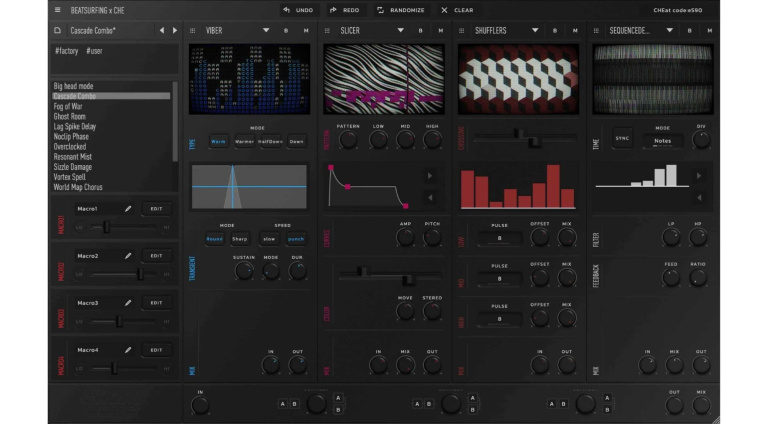Click Edit button for Macro4
Screen dimensions: 768x424
156,350
